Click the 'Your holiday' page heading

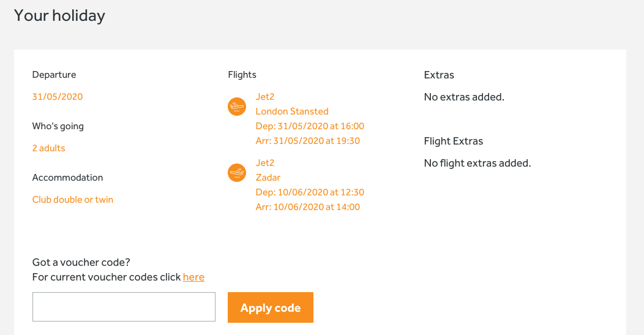[59, 16]
